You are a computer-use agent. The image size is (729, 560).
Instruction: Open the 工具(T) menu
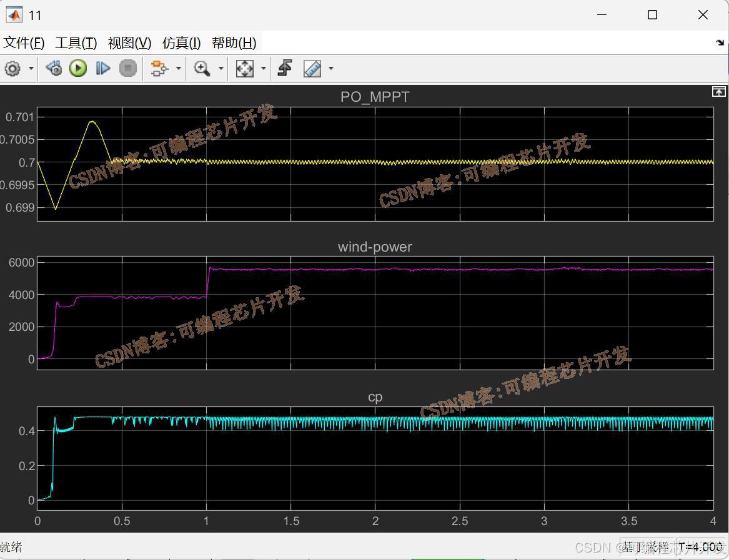(x=76, y=42)
